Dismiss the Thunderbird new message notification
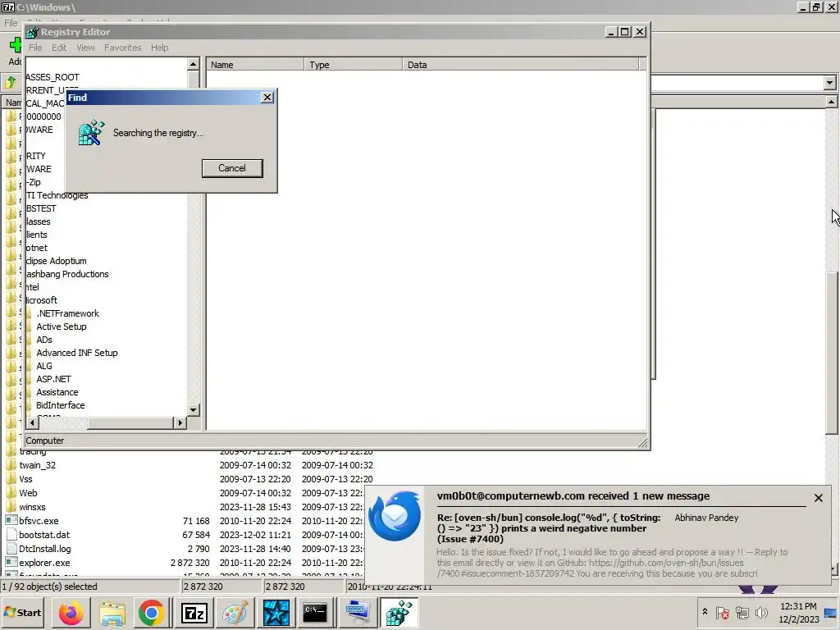This screenshot has width=840, height=630. click(x=819, y=498)
